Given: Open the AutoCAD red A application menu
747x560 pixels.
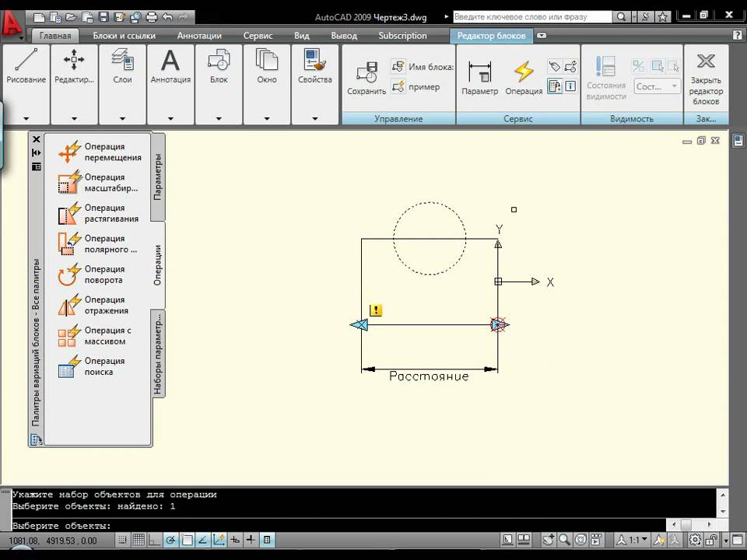Looking at the screenshot, I should [12, 24].
